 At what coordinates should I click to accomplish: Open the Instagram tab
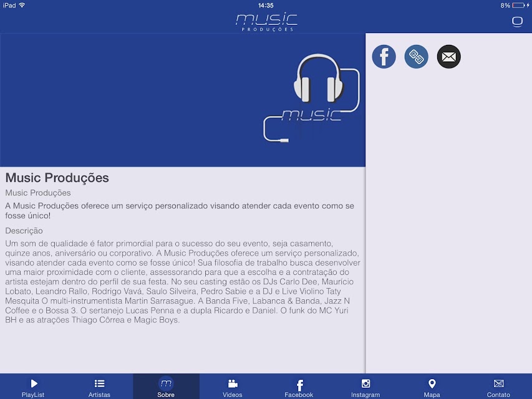pos(365,387)
